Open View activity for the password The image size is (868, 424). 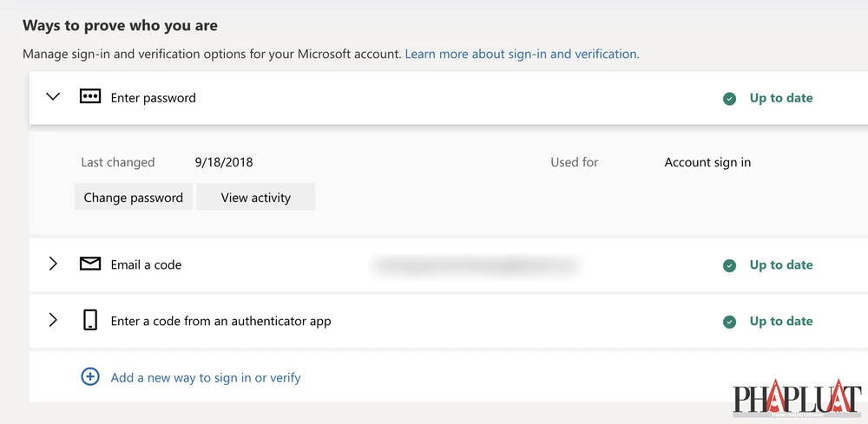pyautogui.click(x=255, y=198)
